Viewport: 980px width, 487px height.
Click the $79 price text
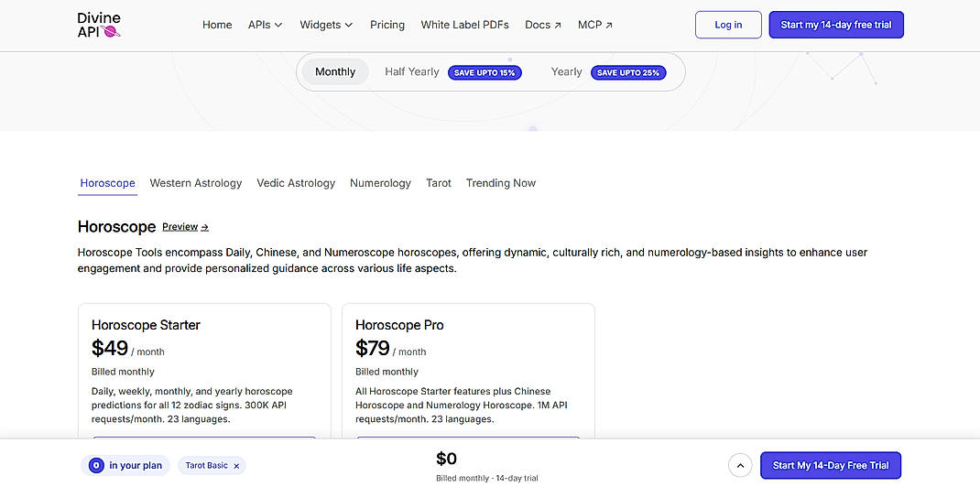[x=373, y=348]
